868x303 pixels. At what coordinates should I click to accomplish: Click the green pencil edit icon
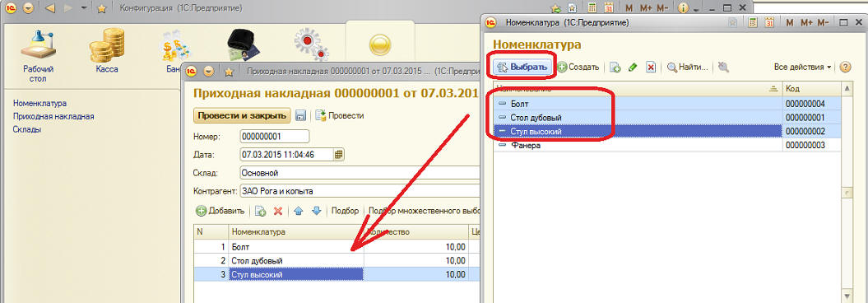(x=634, y=67)
